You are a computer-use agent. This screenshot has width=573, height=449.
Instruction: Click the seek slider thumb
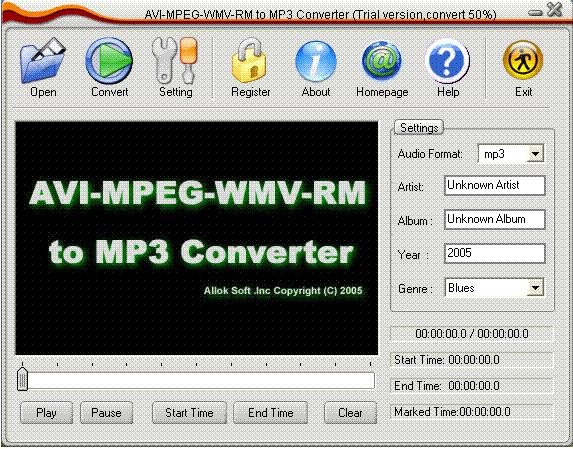pyautogui.click(x=23, y=379)
